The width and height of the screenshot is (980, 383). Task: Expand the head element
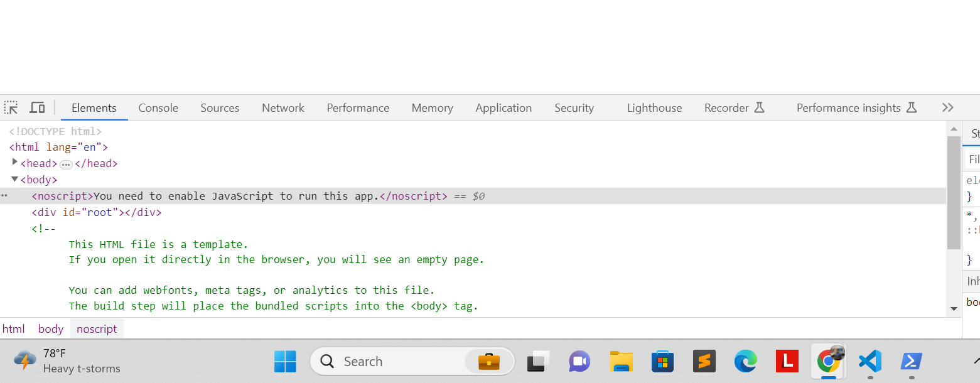tap(15, 163)
